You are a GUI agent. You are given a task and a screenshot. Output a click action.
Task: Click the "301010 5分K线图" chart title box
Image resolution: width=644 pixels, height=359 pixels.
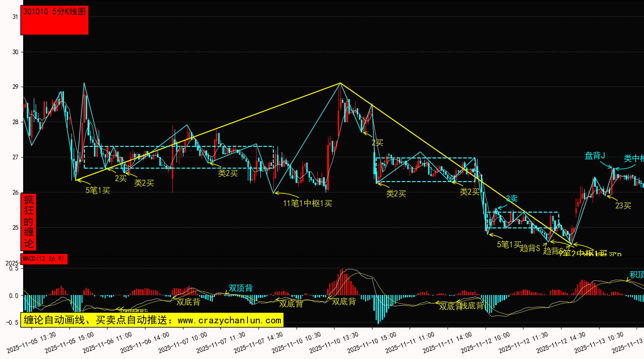54,20
